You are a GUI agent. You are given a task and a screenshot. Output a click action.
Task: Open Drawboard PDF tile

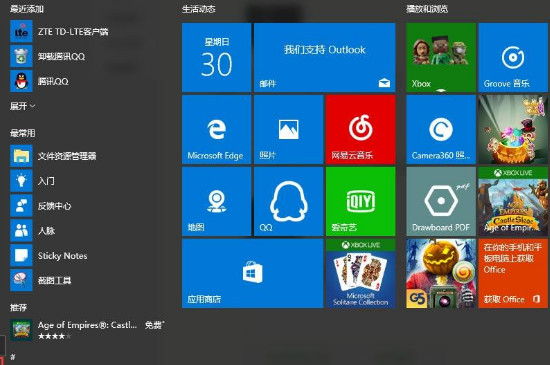point(441,201)
